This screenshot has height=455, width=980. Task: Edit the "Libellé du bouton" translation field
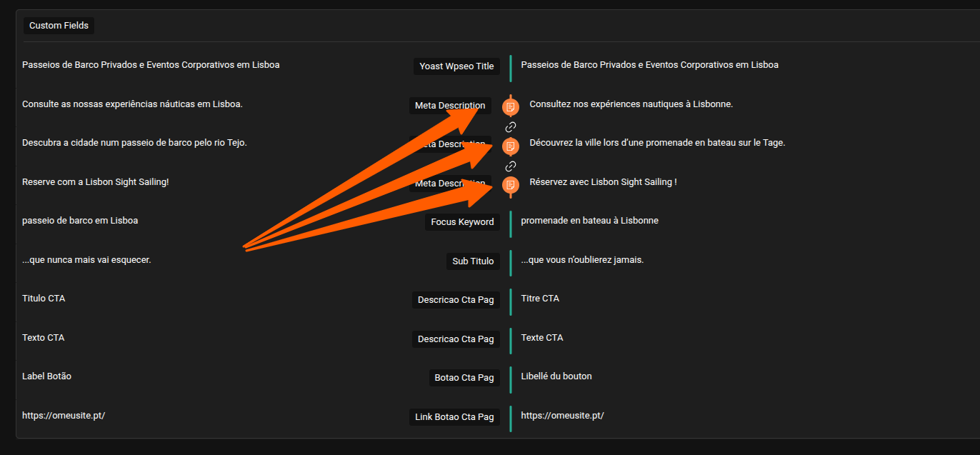click(556, 376)
